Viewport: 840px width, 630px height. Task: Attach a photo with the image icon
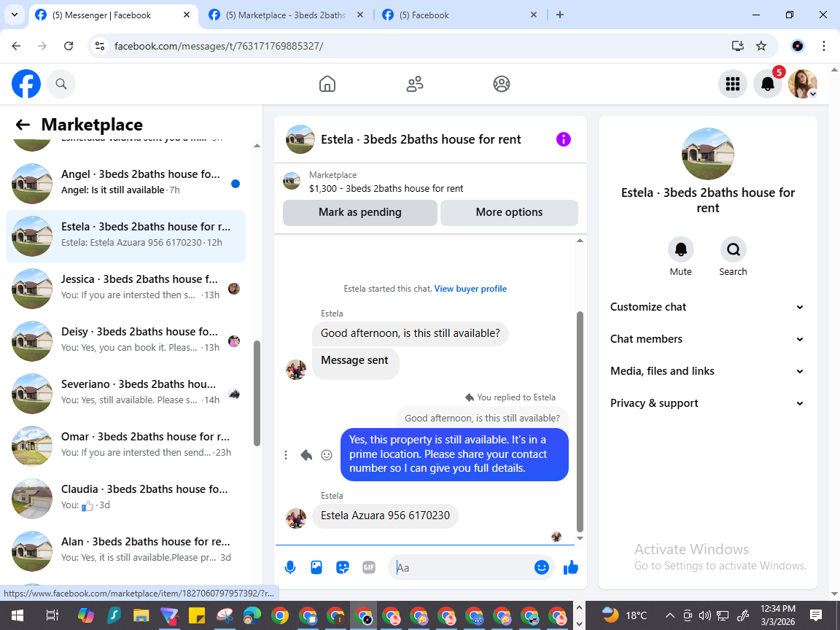316,567
